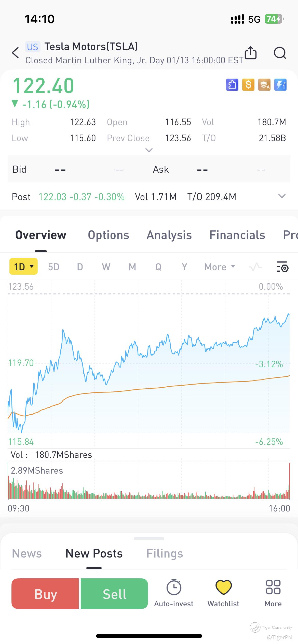Tap the share icon
Viewport: 298px width, 644px height.
(250, 53)
